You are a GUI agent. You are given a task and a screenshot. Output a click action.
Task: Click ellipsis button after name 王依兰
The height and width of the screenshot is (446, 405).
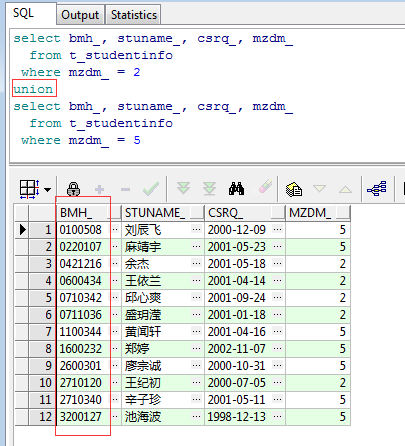[196, 280]
